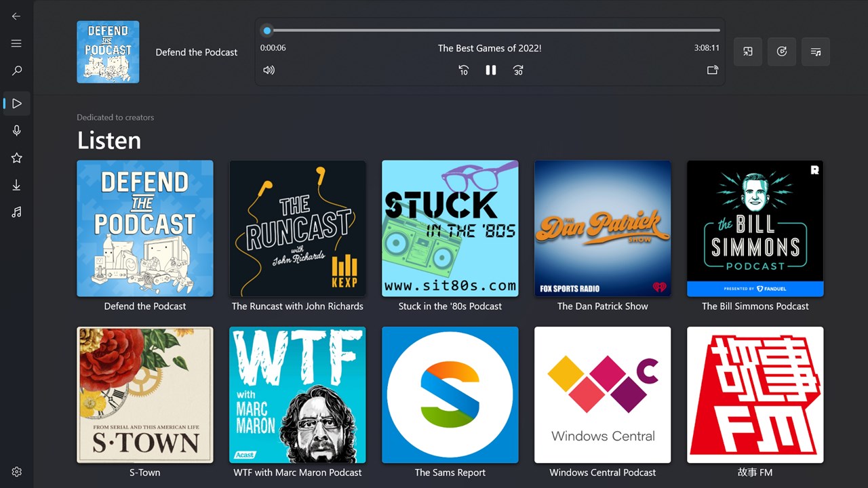The width and height of the screenshot is (868, 488).
Task: Click the episode title 'The Best Games of 2022!'
Action: (x=490, y=48)
